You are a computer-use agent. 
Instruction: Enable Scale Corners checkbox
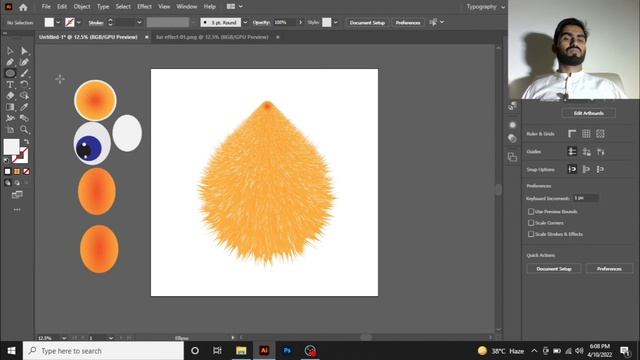531,223
